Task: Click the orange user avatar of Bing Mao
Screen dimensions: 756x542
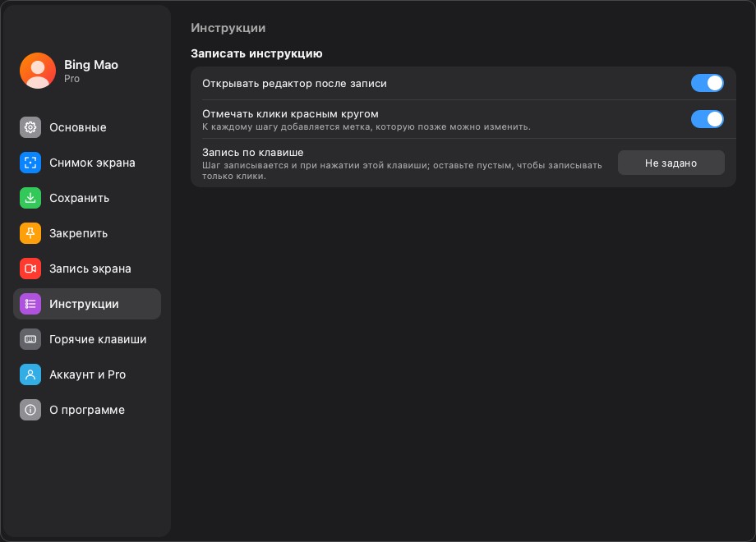Action: (38, 71)
